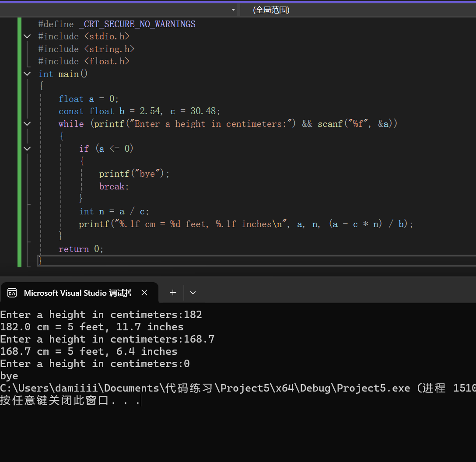Click the int n = a / c; line

click(x=114, y=211)
